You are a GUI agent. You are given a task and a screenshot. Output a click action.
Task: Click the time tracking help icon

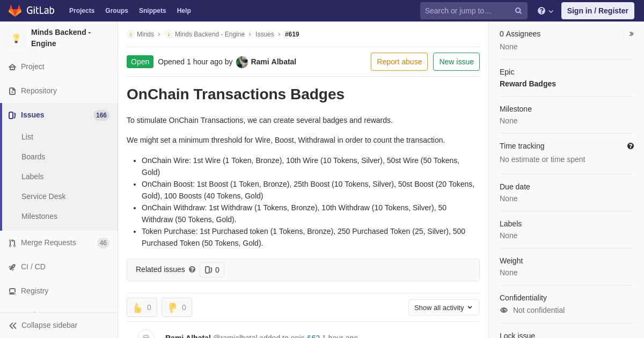coord(631,146)
